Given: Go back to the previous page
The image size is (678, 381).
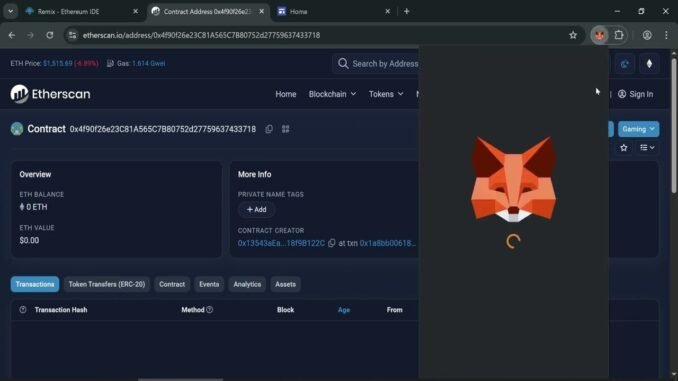Looking at the screenshot, I should [12, 35].
